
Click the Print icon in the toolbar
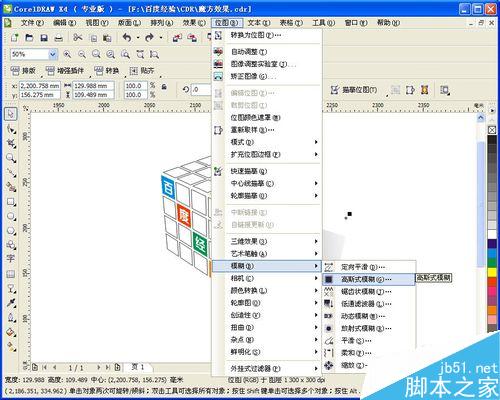click(59, 38)
